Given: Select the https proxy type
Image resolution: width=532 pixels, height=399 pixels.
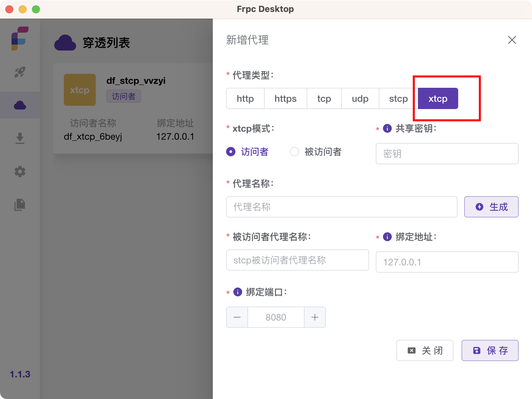Looking at the screenshot, I should pyautogui.click(x=286, y=99).
